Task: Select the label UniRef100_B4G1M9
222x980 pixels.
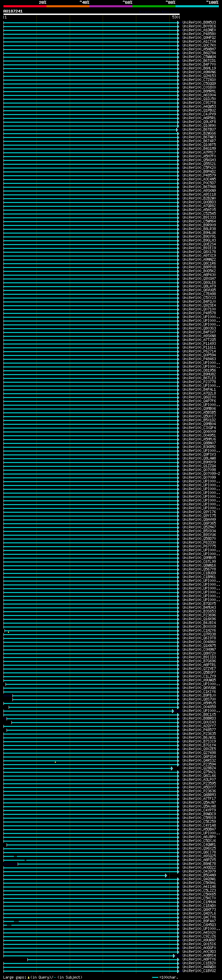Action: pos(199,149)
